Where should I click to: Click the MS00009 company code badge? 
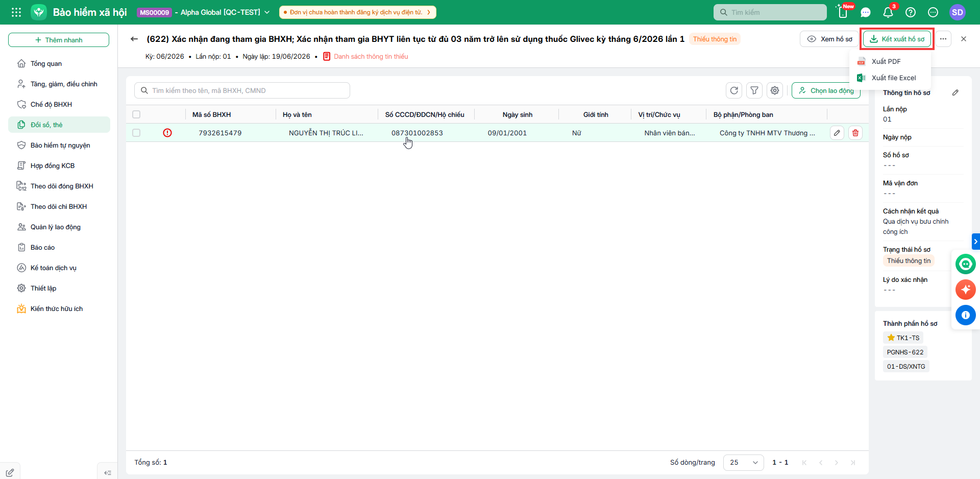point(155,12)
